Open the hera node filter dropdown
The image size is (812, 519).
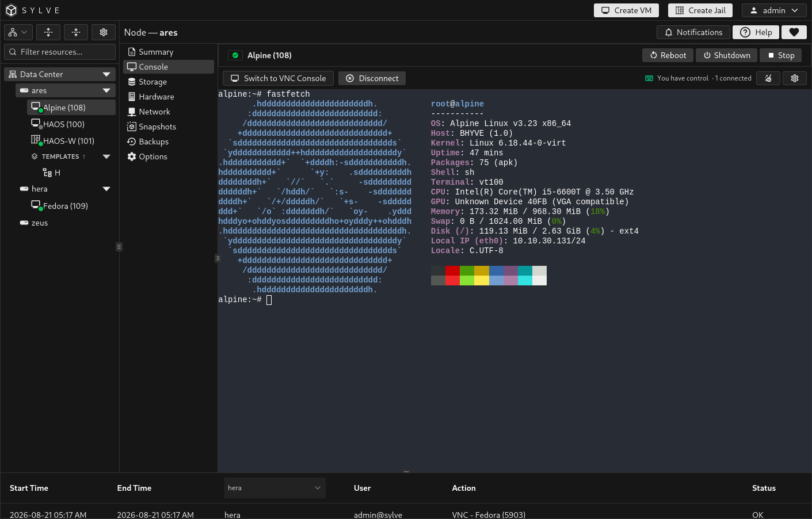pos(275,488)
